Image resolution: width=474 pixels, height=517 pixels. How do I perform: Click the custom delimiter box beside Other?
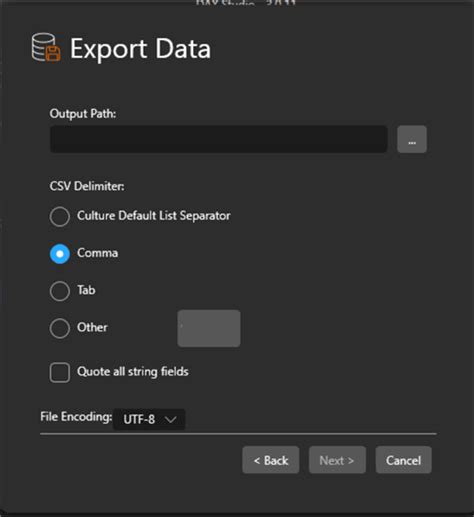click(x=209, y=328)
